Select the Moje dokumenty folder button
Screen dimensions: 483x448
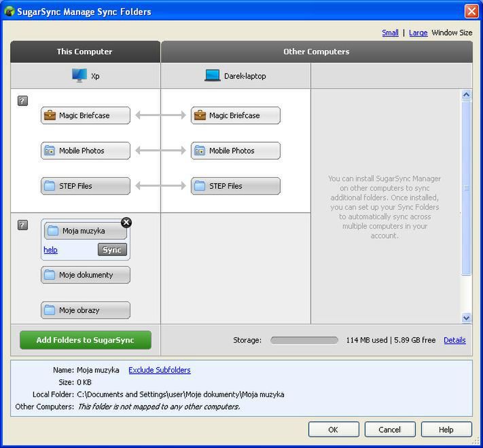(86, 275)
